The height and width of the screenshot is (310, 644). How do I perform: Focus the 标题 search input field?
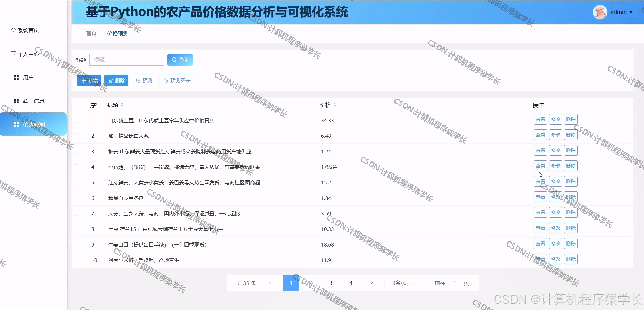(126, 60)
